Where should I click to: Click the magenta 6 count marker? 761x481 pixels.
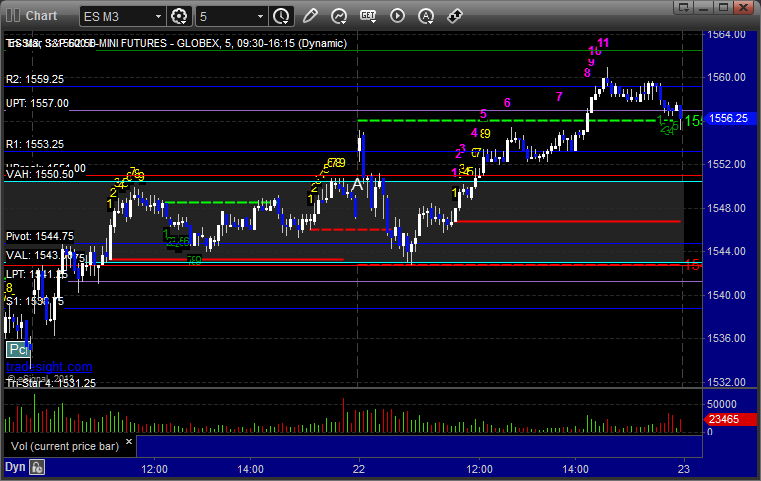tap(507, 102)
